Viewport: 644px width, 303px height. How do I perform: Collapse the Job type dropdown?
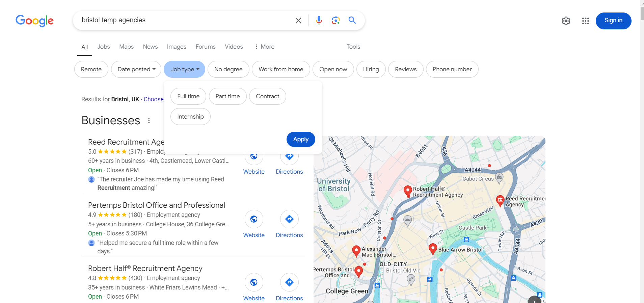coord(185,69)
